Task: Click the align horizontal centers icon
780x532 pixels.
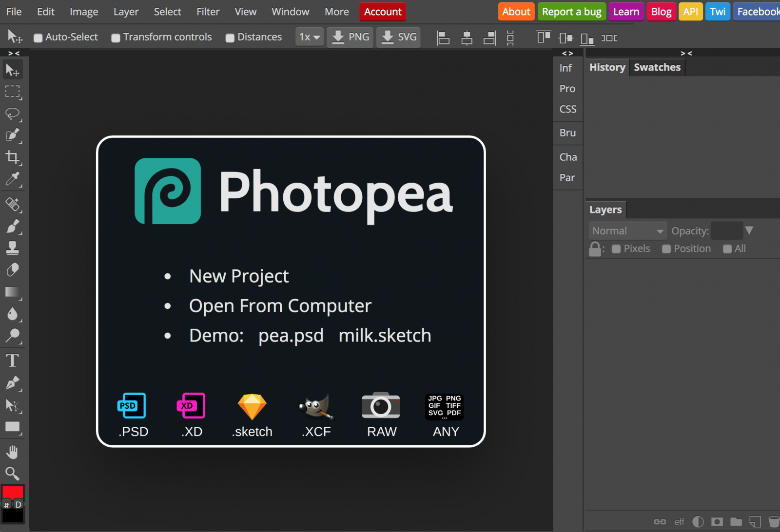Action: 467,38
